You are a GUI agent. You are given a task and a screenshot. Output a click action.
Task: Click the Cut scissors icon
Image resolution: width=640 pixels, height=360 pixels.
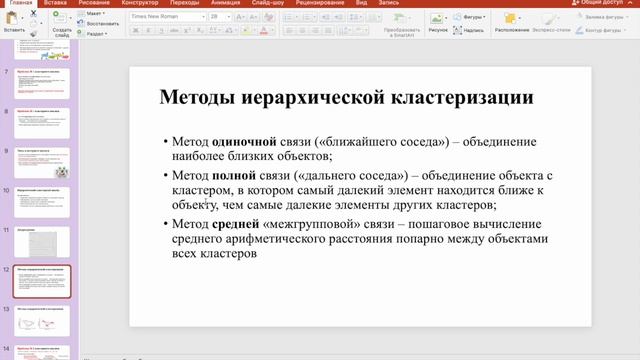(33, 14)
